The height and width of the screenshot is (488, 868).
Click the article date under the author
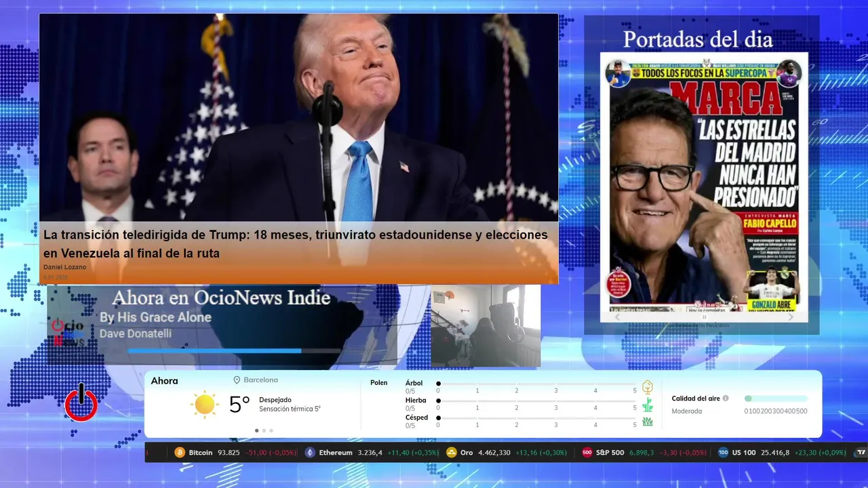[x=56, y=277]
